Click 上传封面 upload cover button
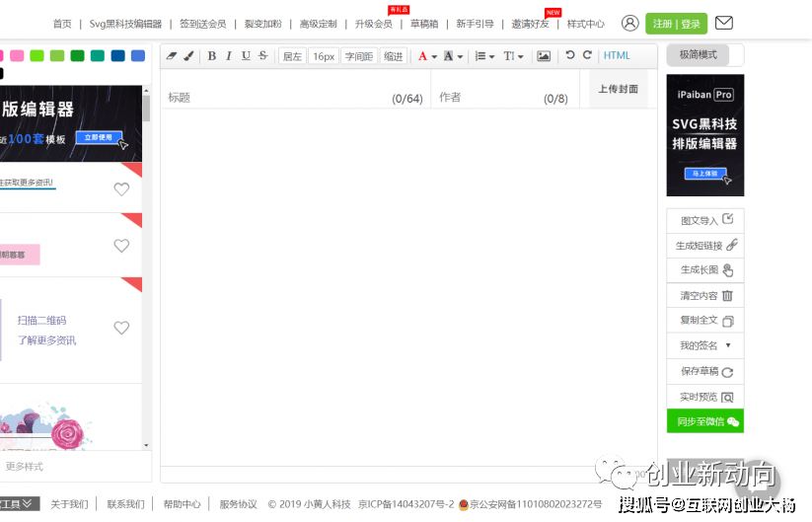 (619, 89)
